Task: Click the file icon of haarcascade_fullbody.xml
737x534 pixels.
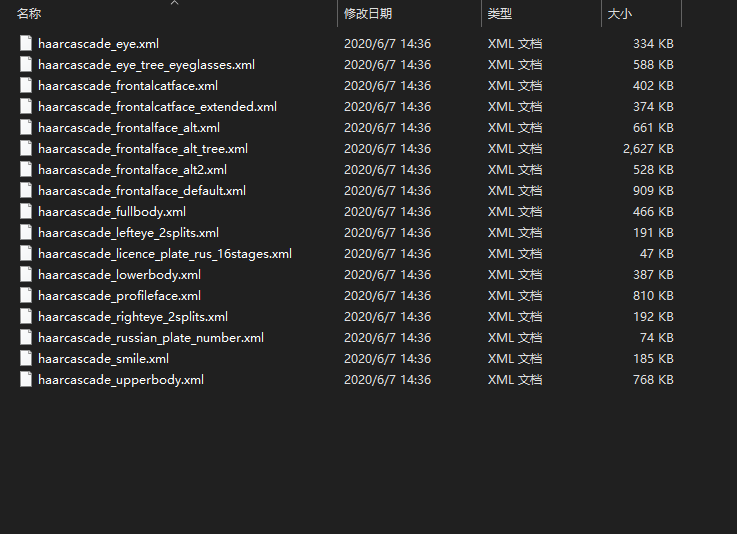Action: click(x=26, y=211)
